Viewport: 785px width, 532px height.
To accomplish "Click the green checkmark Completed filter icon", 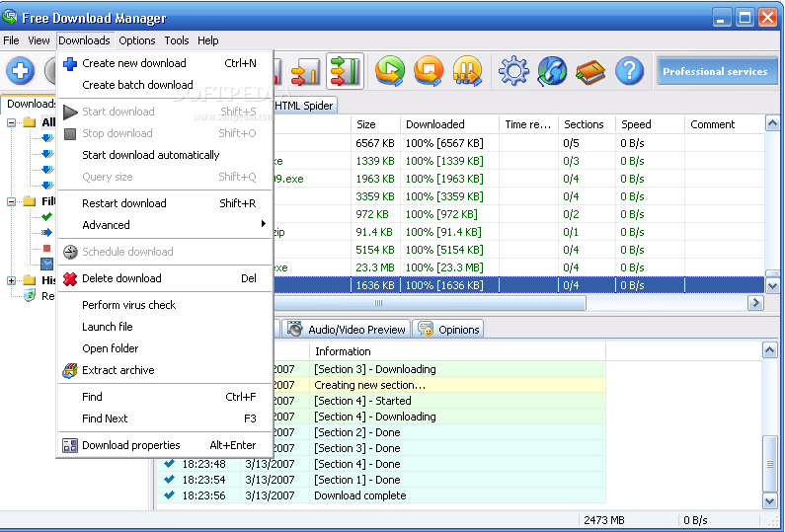I will click(47, 216).
